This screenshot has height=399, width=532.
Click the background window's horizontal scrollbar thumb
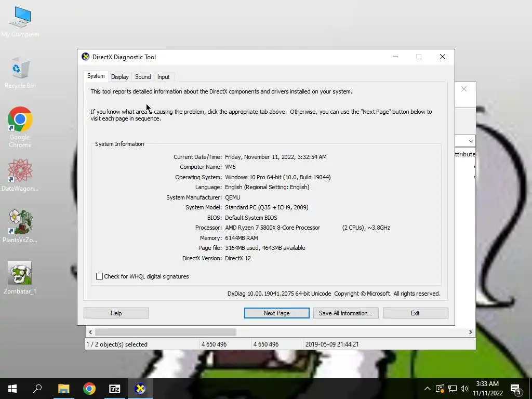[166, 332]
